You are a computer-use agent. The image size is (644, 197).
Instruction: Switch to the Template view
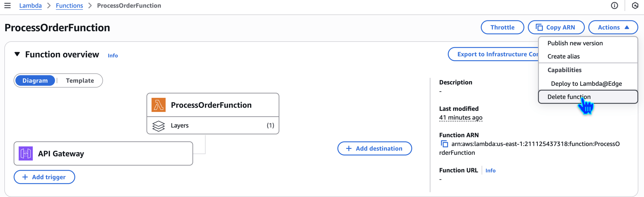(80, 81)
